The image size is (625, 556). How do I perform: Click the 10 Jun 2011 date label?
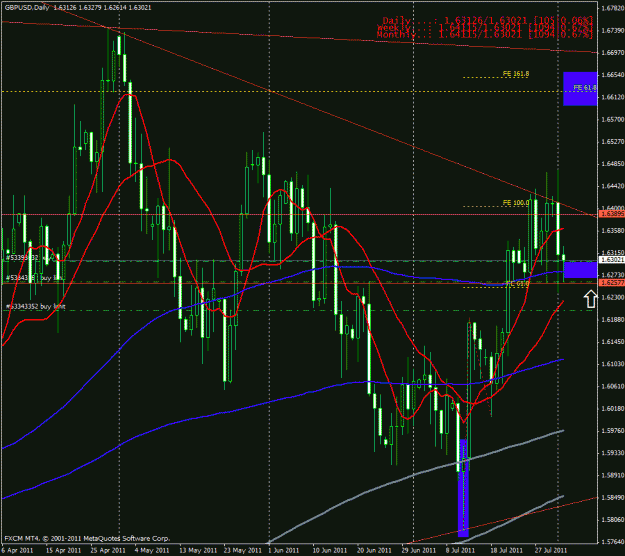pos(330,550)
